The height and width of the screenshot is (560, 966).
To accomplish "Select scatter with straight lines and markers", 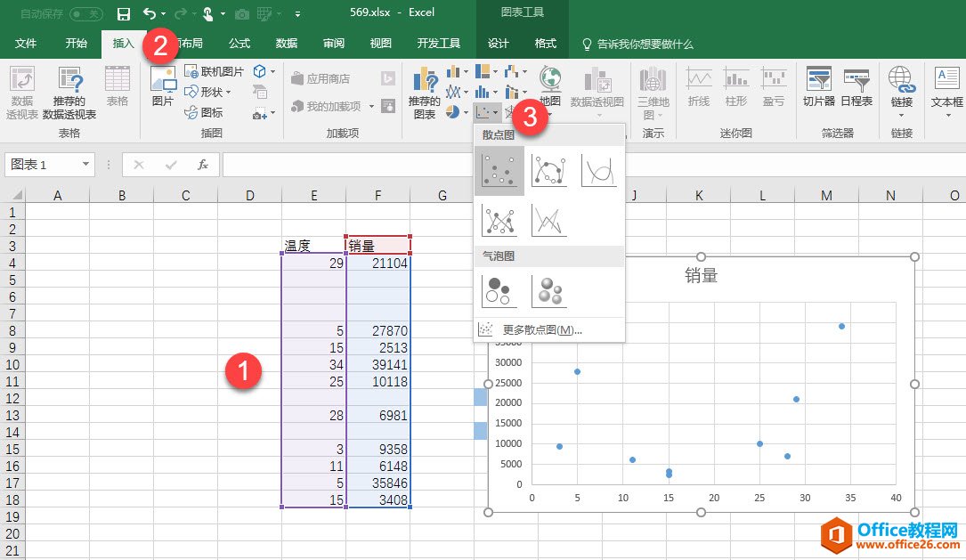I will click(499, 220).
